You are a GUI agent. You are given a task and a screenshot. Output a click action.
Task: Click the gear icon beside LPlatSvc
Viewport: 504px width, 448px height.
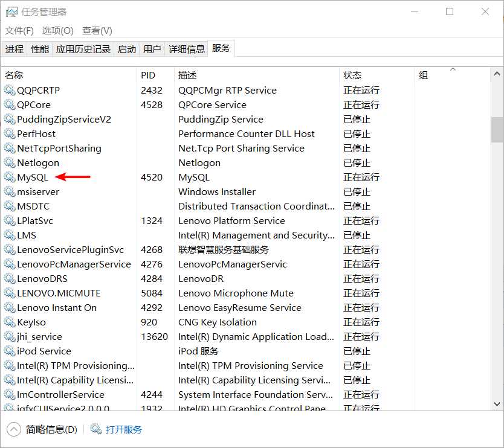click(x=10, y=220)
